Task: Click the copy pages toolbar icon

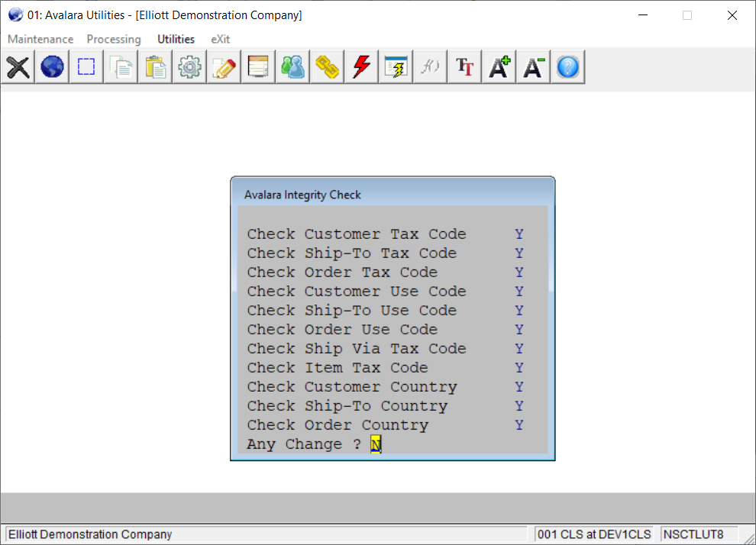Action: click(121, 67)
